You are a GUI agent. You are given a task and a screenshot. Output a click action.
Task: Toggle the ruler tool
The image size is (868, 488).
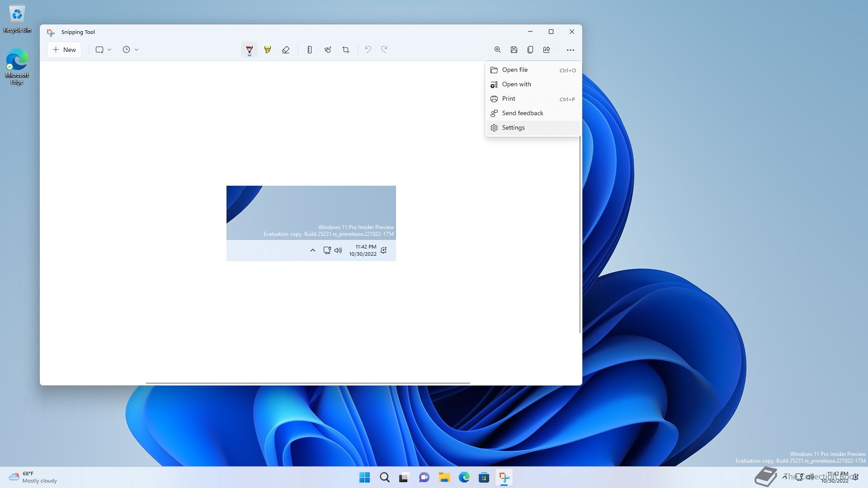coord(310,50)
